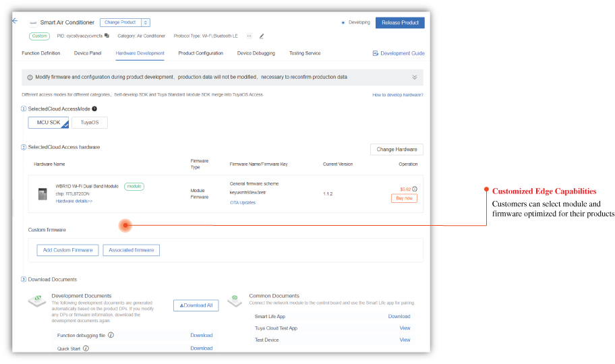Image resolution: width=615 pixels, height=364 pixels.
Task: Expand the firmware modification notice banner
Action: click(414, 78)
